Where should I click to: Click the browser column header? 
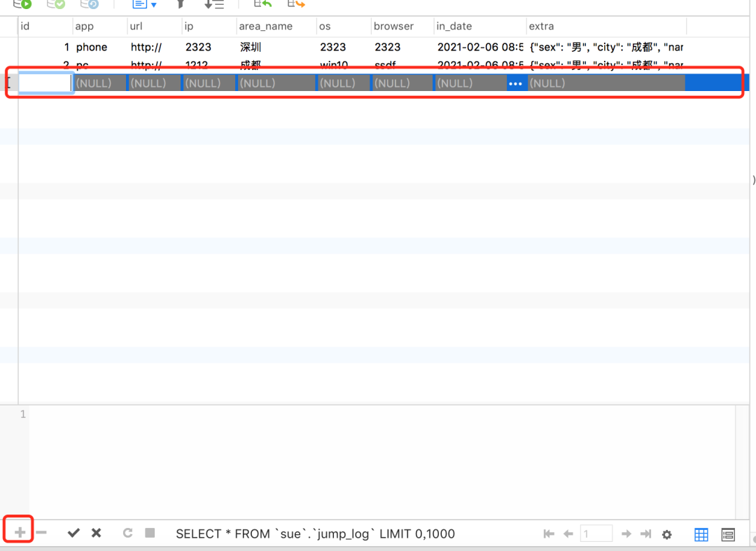click(403, 27)
